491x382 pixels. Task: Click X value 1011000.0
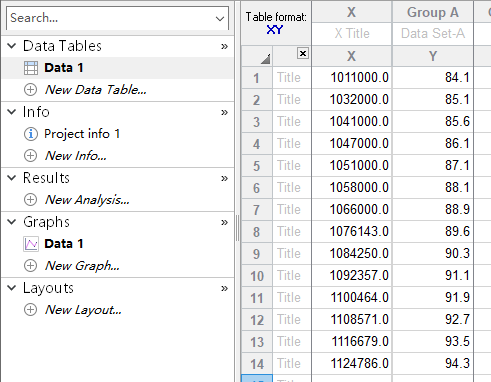tap(352, 78)
